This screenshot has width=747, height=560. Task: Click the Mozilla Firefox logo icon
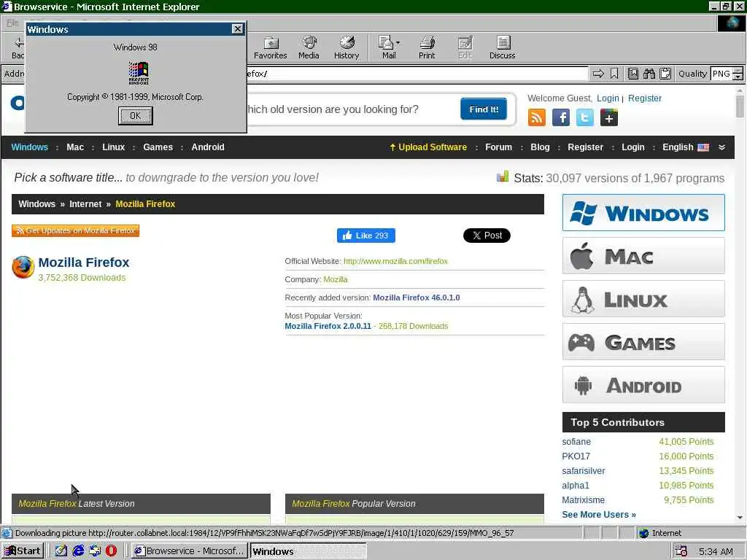click(x=23, y=267)
